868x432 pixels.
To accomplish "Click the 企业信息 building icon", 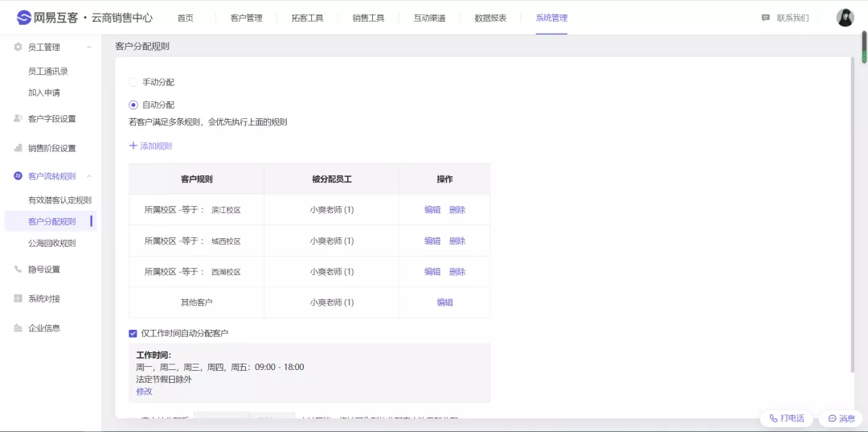I will (x=18, y=328).
